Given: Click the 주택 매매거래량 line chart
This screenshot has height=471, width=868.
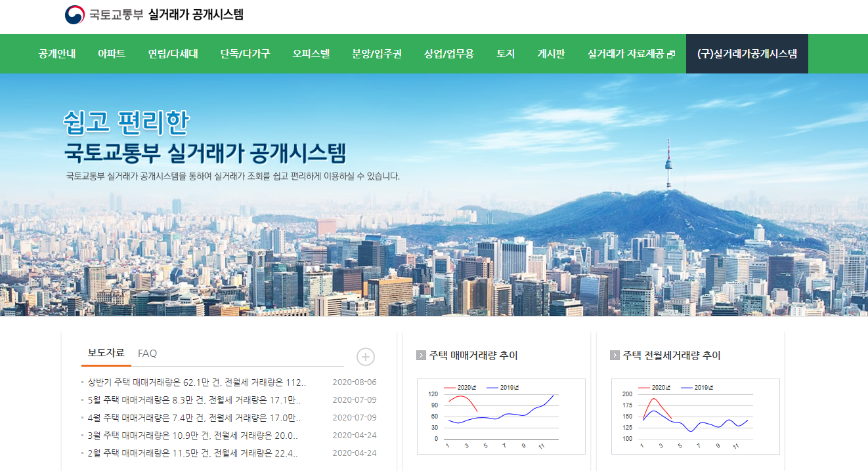Looking at the screenshot, I should click(x=501, y=416).
